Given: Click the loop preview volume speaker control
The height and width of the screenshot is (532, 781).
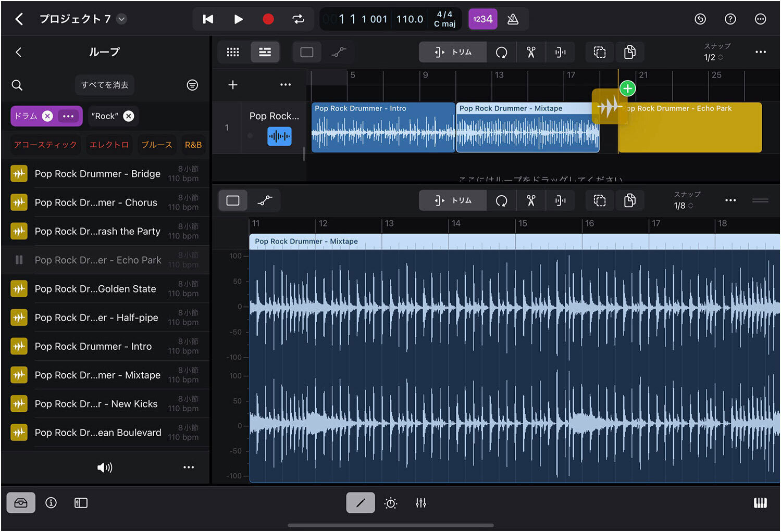Looking at the screenshot, I should (x=105, y=467).
